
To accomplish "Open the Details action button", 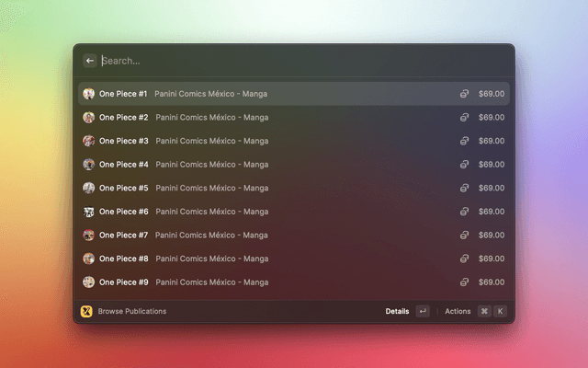I will point(397,311).
